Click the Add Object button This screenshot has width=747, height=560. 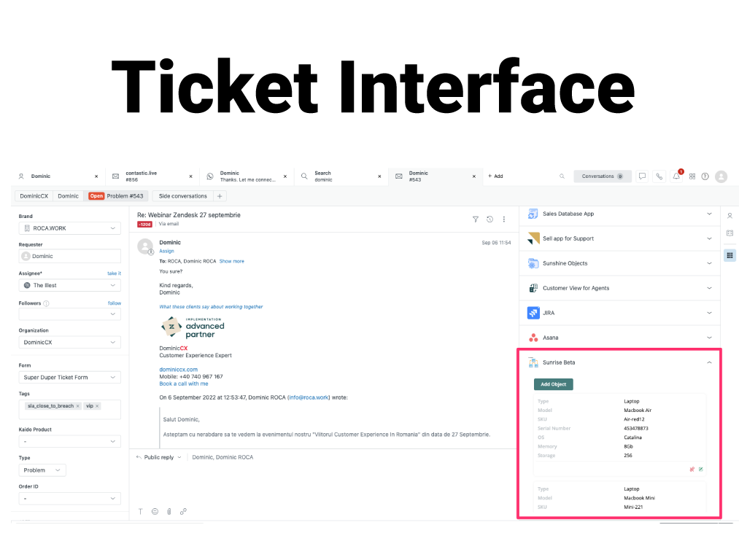click(553, 383)
